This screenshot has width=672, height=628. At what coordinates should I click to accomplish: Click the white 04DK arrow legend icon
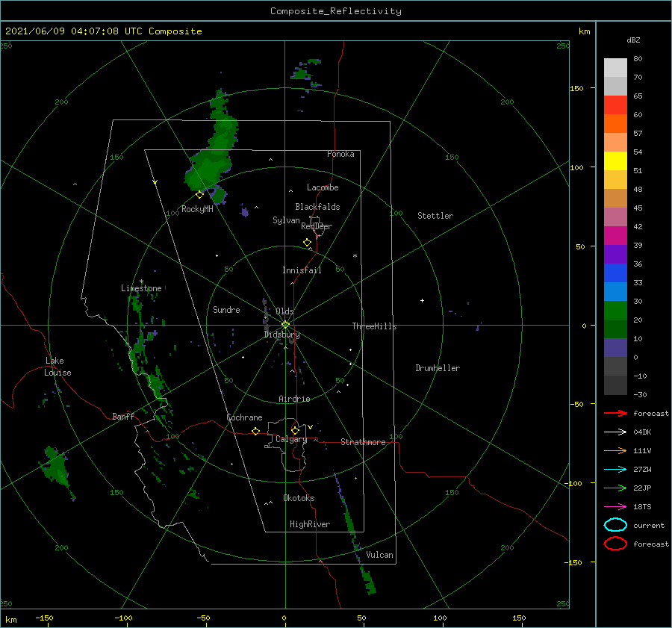615,432
